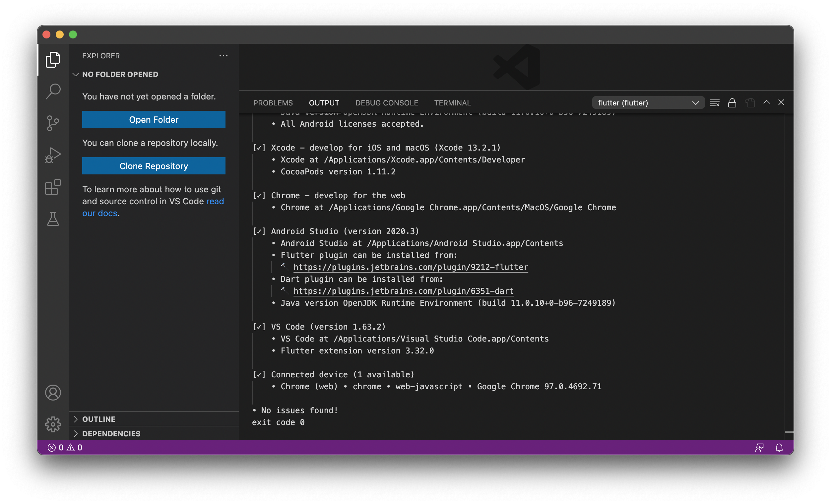Image resolution: width=831 pixels, height=504 pixels.
Task: Expand the Dependencies section
Action: pyautogui.click(x=111, y=434)
